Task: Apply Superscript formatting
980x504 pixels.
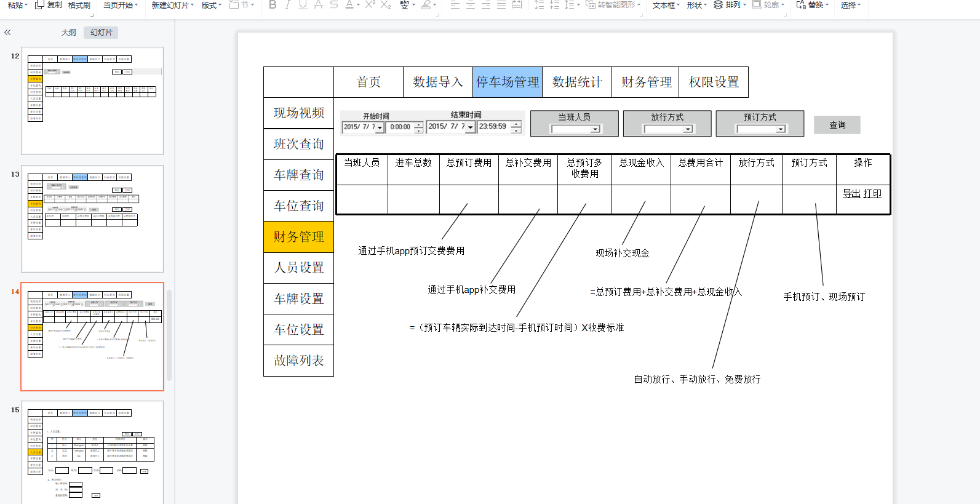Action: pyautogui.click(x=370, y=5)
